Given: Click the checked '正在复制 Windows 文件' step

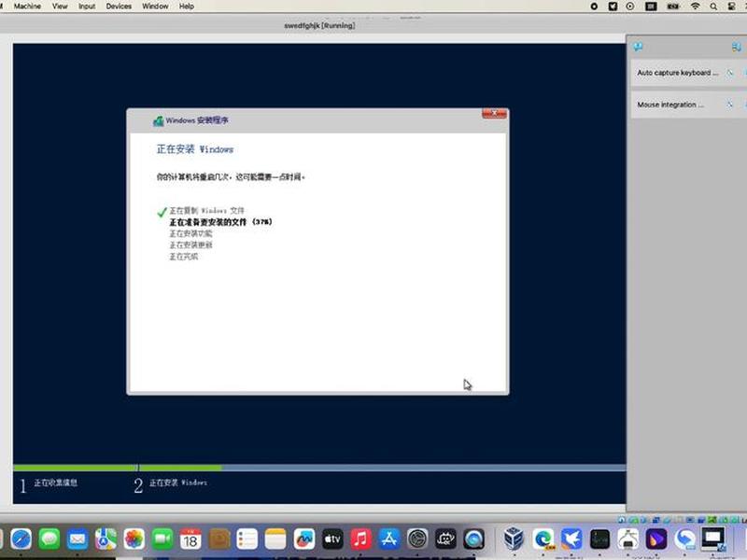Looking at the screenshot, I should (x=206, y=211).
